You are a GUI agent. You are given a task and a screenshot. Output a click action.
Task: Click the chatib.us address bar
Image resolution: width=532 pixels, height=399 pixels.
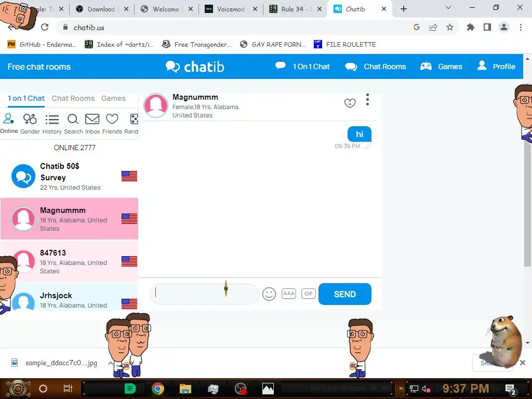(234, 28)
